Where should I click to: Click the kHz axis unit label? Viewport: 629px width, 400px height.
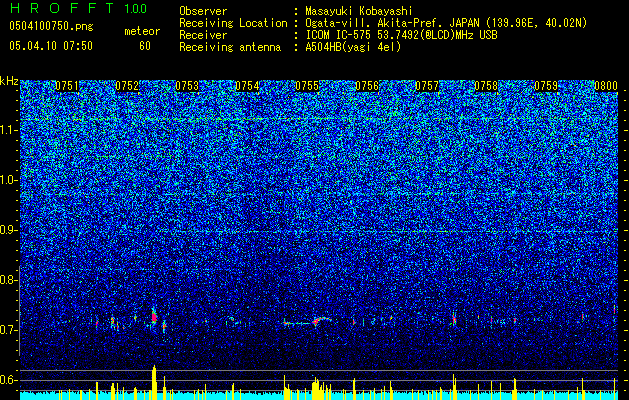point(9,81)
